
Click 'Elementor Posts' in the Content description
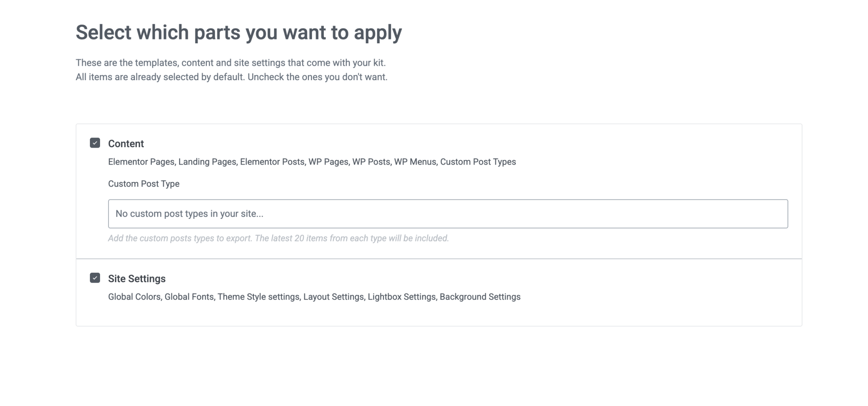tap(272, 162)
